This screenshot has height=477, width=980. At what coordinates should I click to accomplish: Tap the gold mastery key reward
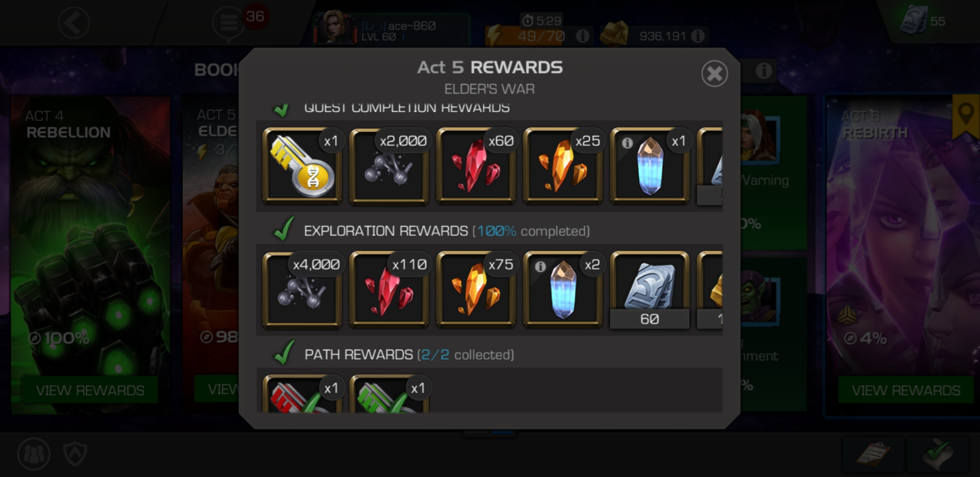pyautogui.click(x=302, y=166)
